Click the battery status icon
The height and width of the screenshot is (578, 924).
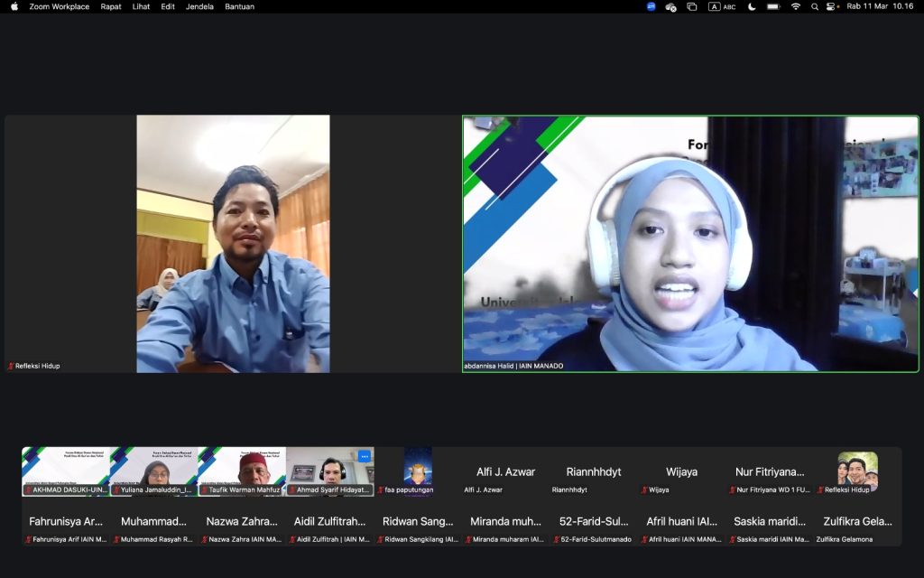point(773,6)
